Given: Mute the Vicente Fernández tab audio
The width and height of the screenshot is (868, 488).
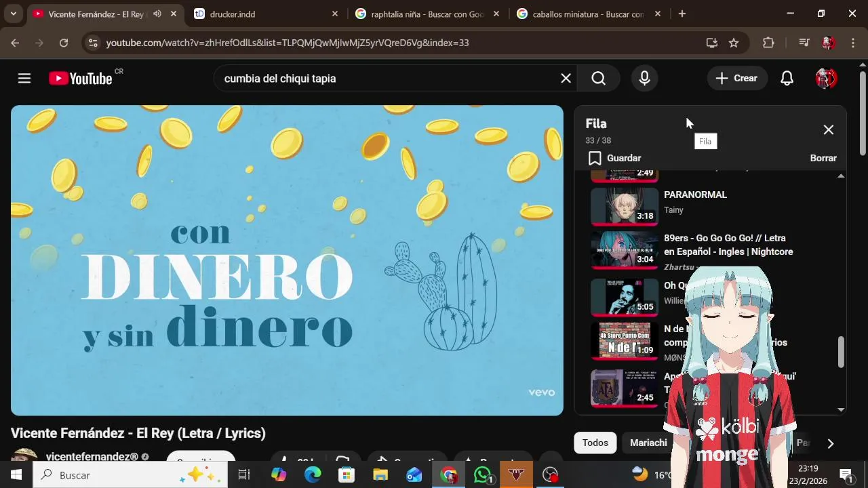Looking at the screenshot, I should click(157, 14).
